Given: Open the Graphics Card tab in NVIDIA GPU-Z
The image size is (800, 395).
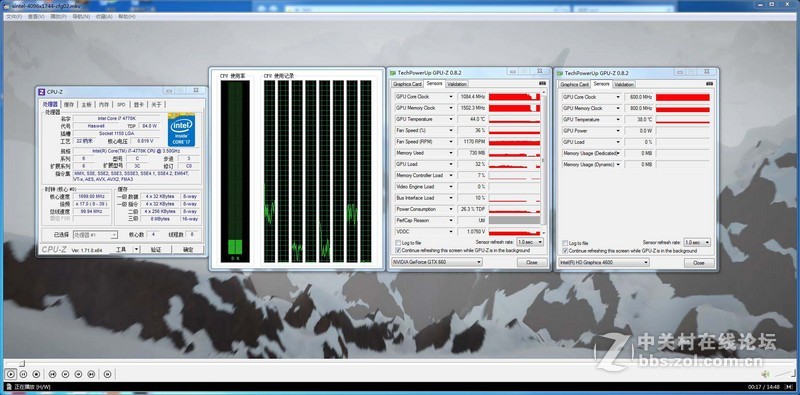Looking at the screenshot, I should 407,84.
